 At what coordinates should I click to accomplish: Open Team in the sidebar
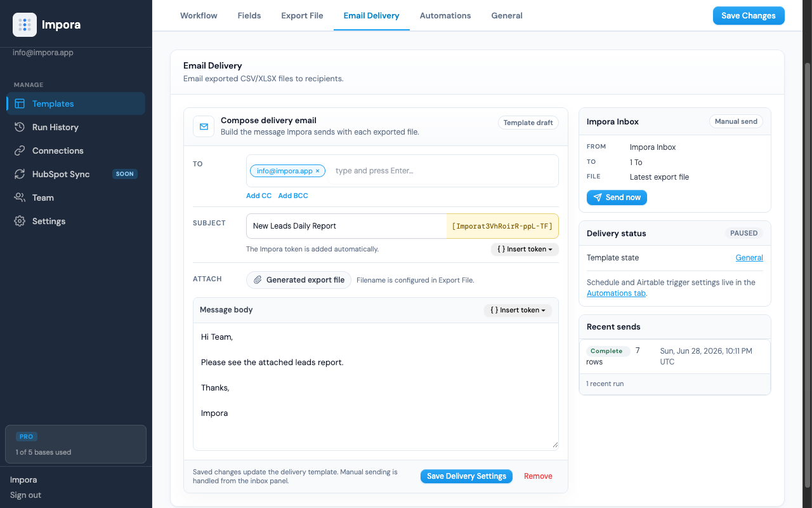tap(76, 197)
